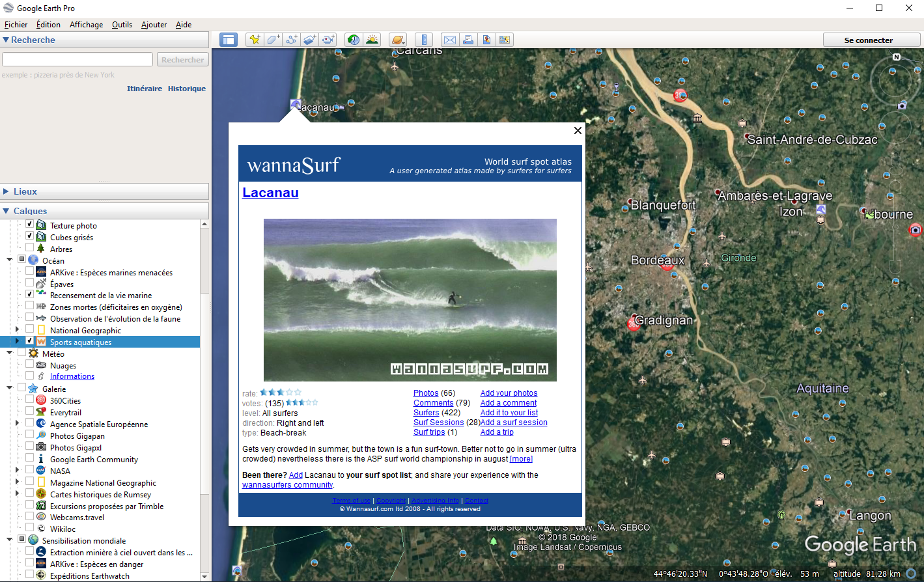Click the NASA logo icon in layers
The width and height of the screenshot is (924, 582).
[x=41, y=471]
